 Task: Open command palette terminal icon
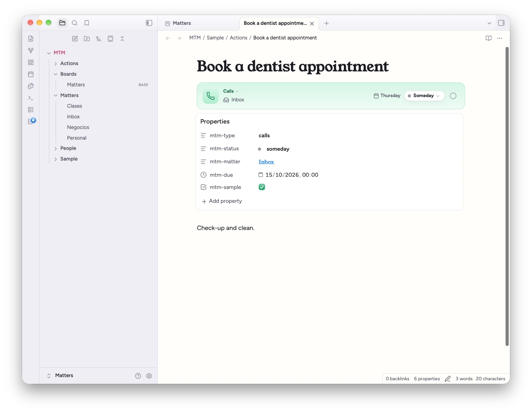pos(31,98)
